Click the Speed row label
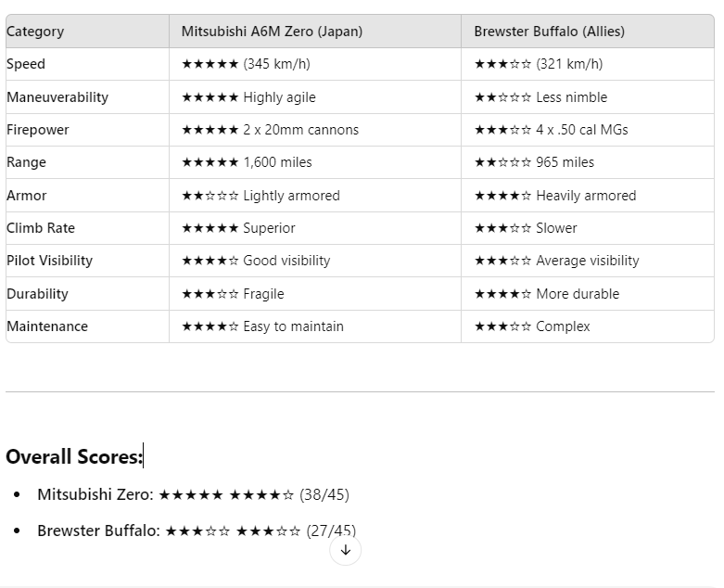The height and width of the screenshot is (588, 724). coord(87,64)
